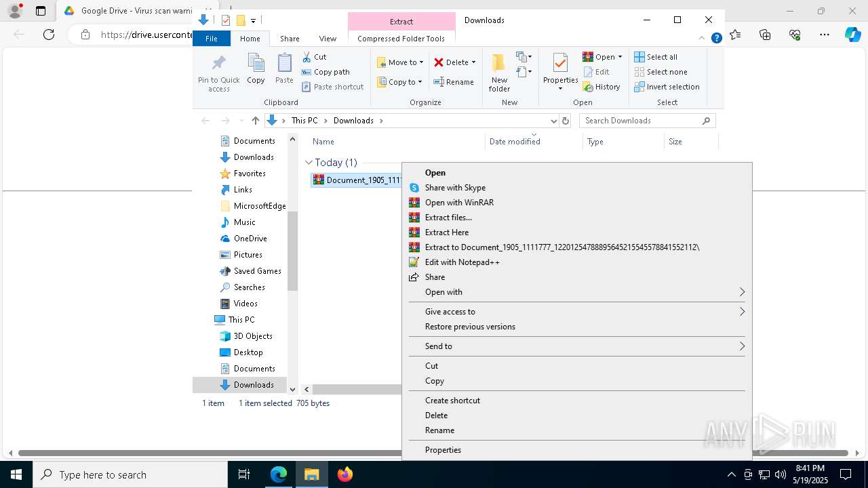The width and height of the screenshot is (868, 488).
Task: Select the Document_1905 archive file
Action: 357,180
